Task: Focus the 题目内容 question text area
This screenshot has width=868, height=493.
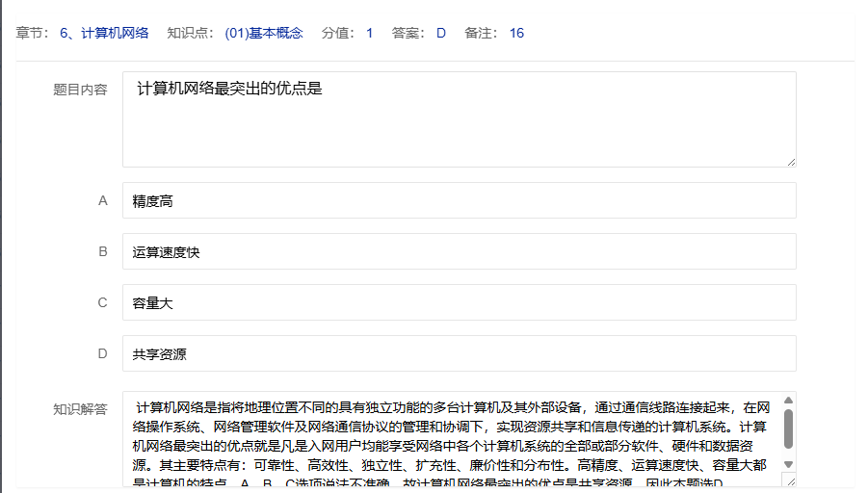Action: (459, 119)
